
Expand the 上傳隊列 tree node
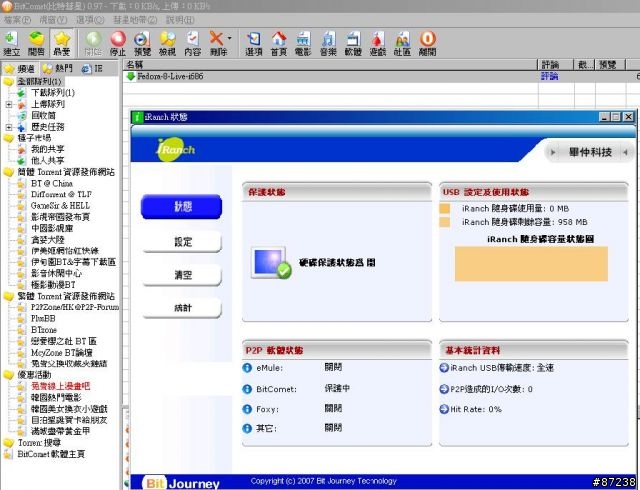(9, 105)
